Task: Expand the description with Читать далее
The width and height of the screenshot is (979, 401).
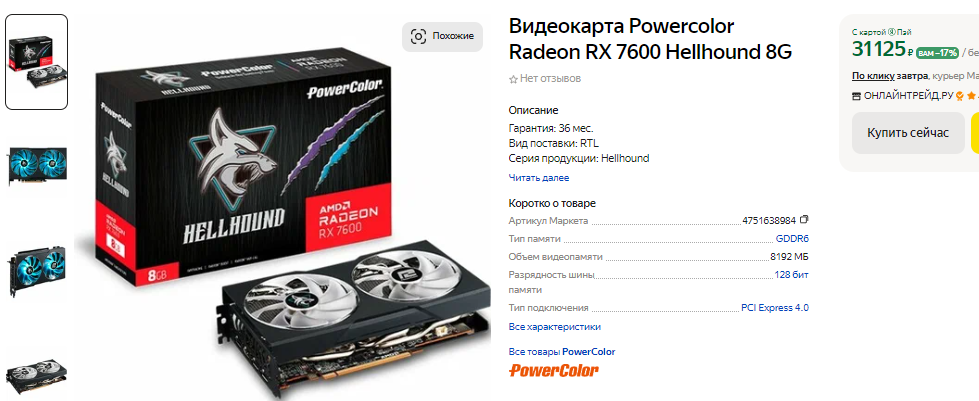Action: click(539, 177)
